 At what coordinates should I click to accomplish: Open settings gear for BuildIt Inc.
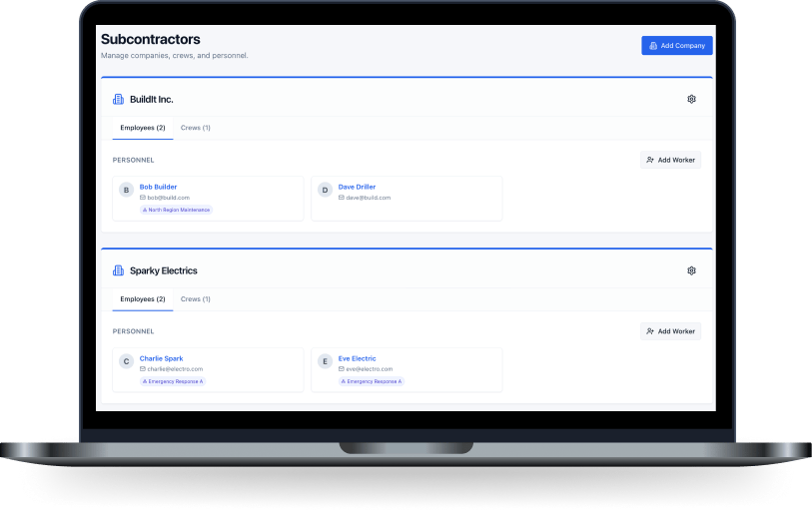coord(691,99)
